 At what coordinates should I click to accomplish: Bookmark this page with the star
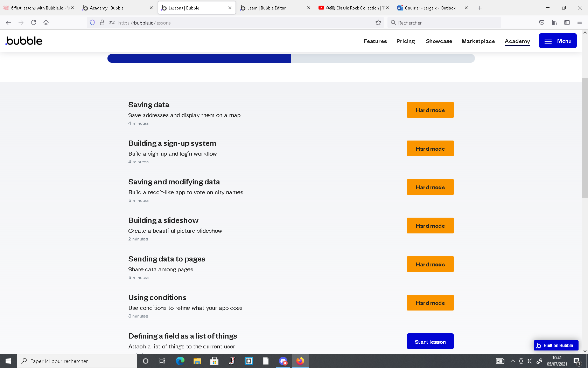coord(378,23)
